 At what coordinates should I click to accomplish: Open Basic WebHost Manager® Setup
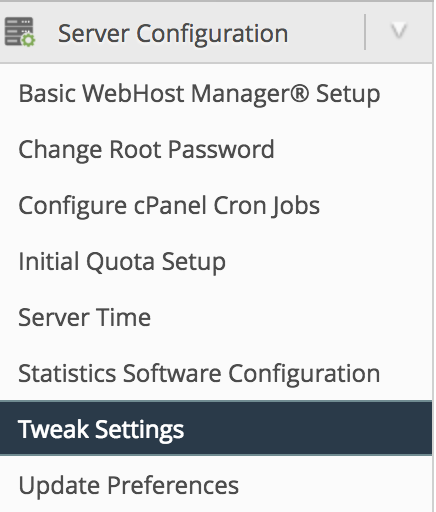[x=199, y=94]
